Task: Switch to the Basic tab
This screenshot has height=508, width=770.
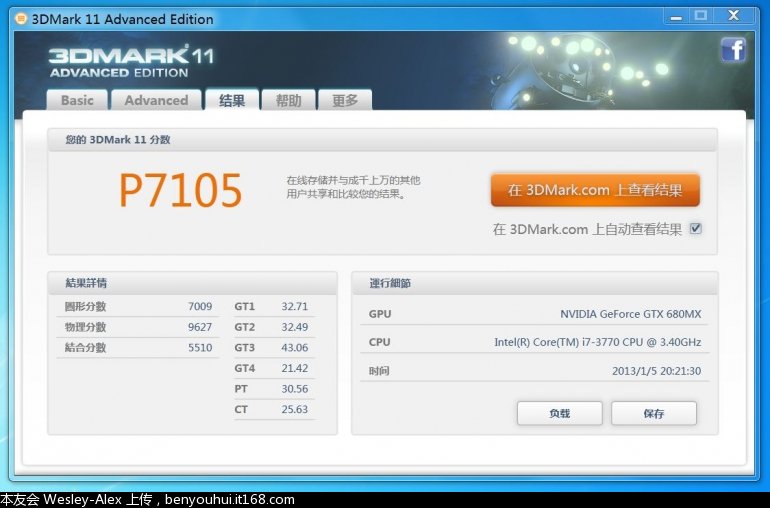Action: [x=77, y=100]
